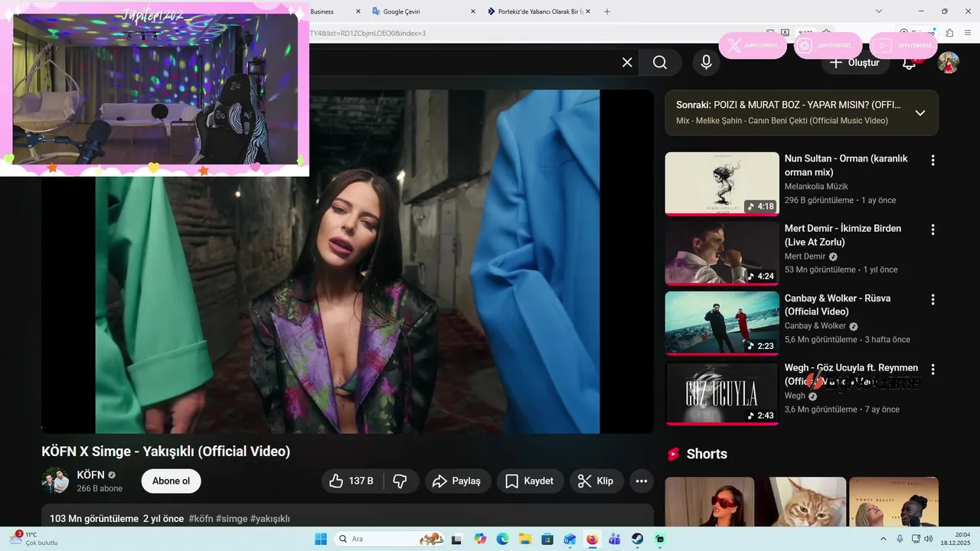980x551 pixels.
Task: Open options menu for Nun Sultan - Orman
Action: [933, 160]
